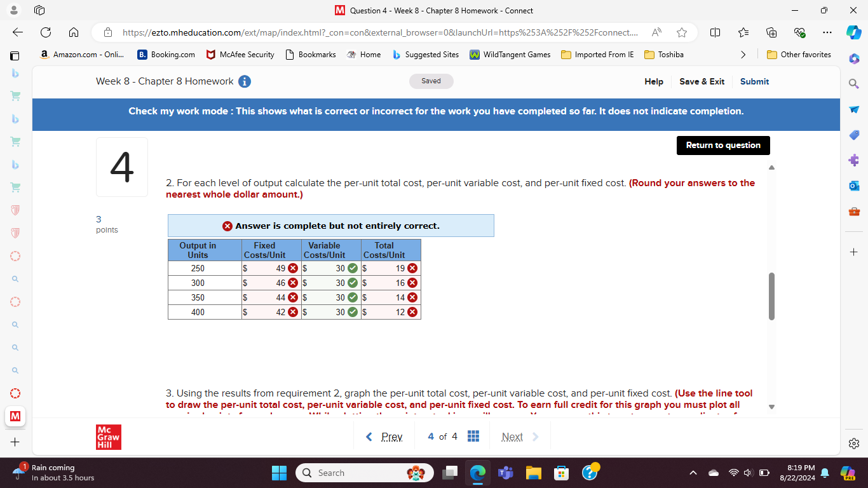This screenshot has height=488, width=868.
Task: Click the red X beside Total Costs 12
Action: (x=412, y=312)
